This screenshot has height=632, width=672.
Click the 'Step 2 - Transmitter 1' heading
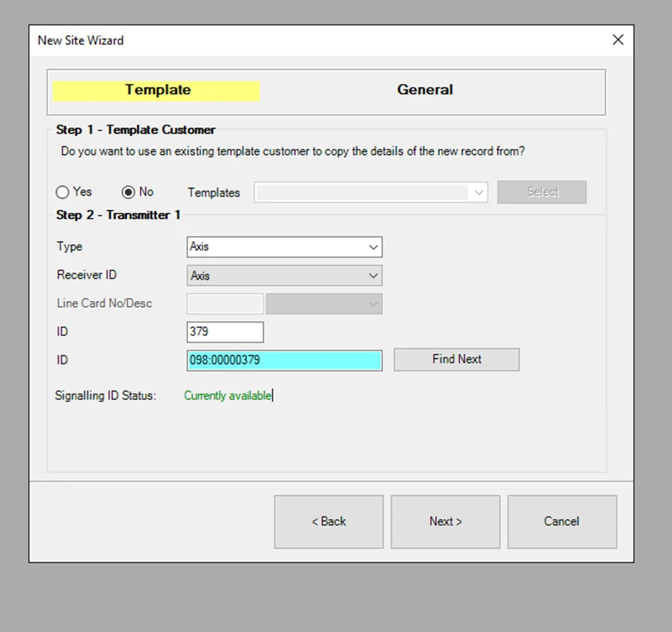click(x=118, y=214)
